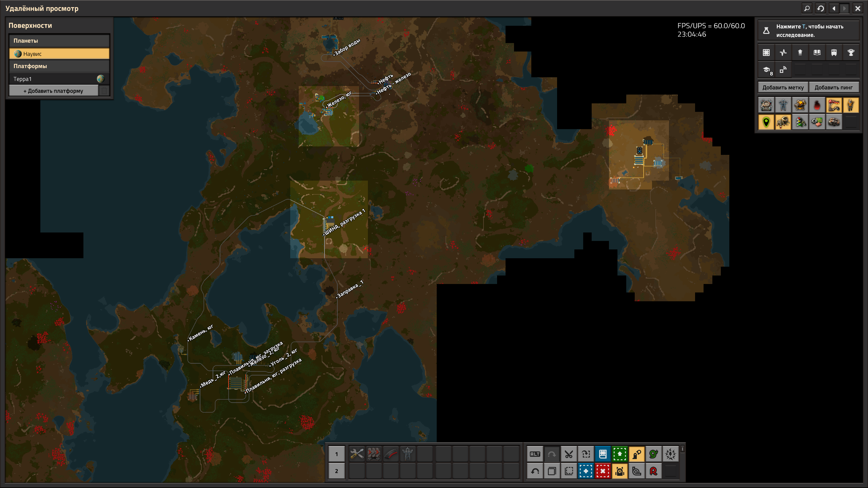Open the trains overview icon

tap(834, 53)
